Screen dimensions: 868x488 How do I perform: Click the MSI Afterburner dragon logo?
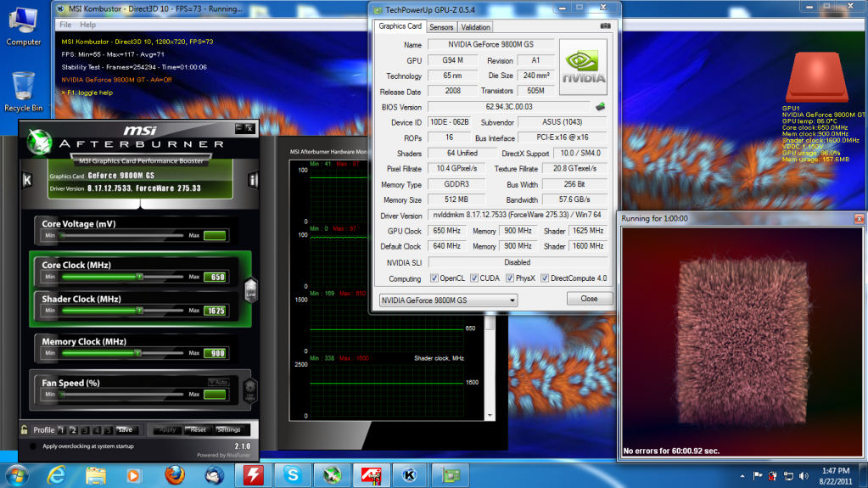40,142
